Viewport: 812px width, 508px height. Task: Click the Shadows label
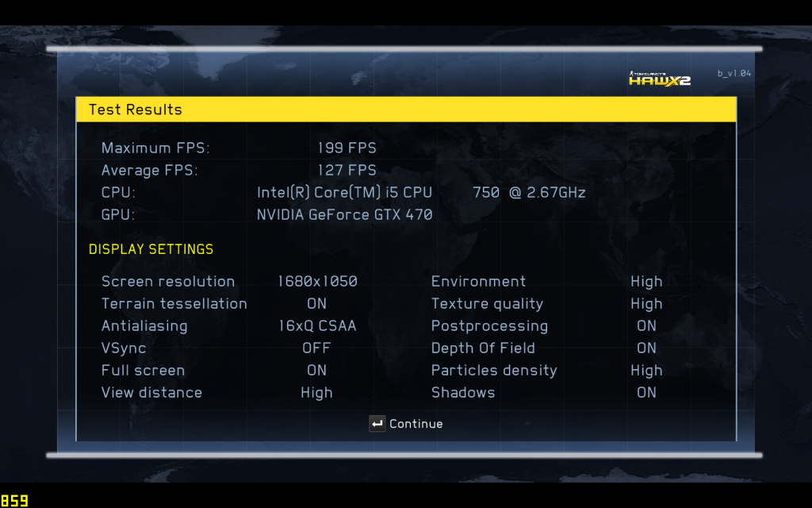(463, 393)
